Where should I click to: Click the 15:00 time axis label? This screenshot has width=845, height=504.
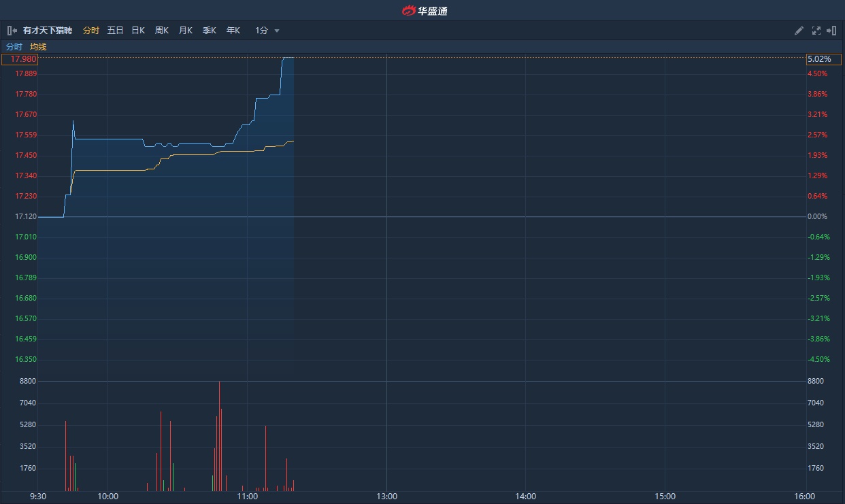tap(665, 497)
